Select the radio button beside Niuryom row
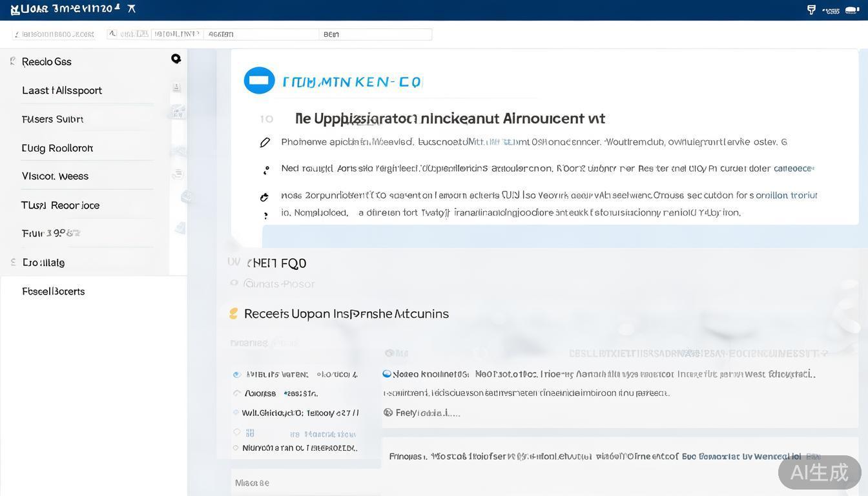 point(236,448)
